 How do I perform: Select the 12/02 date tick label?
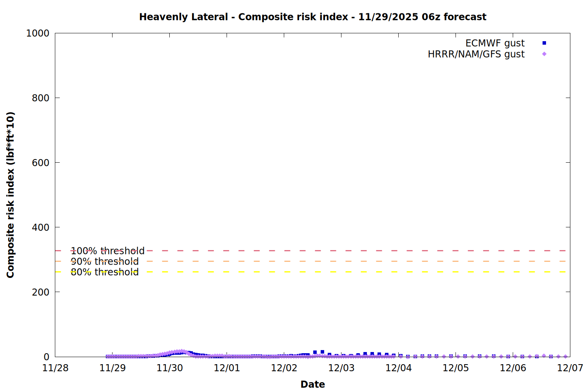click(284, 368)
